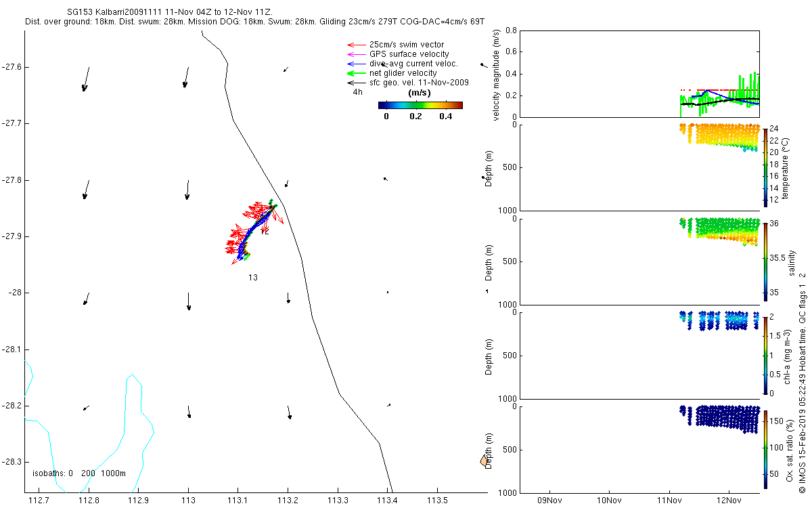Viewport: 812px width, 508px height.
Task: Click the longitude tick '113.4'
Action: pos(388,501)
